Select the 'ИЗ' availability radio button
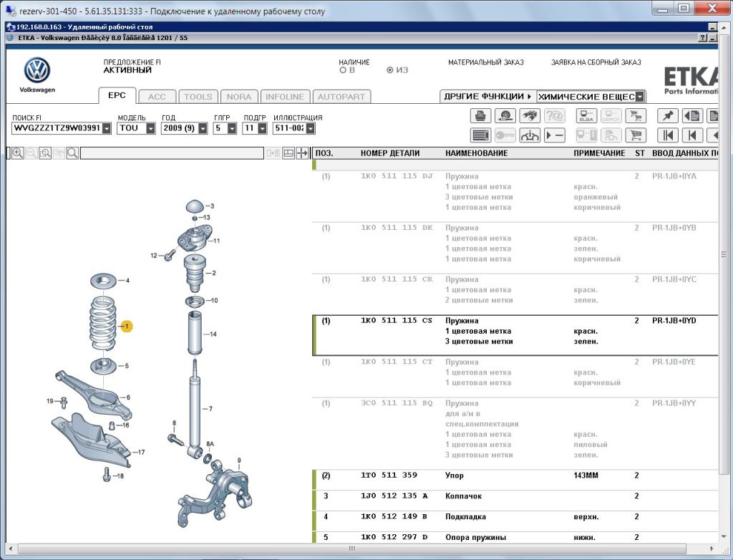This screenshot has height=560, width=733. coord(390,70)
